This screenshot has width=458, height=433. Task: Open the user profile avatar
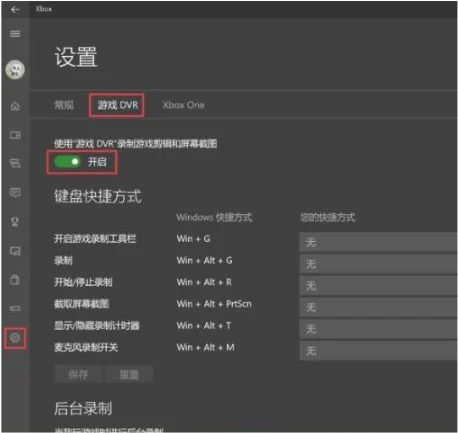click(x=15, y=70)
